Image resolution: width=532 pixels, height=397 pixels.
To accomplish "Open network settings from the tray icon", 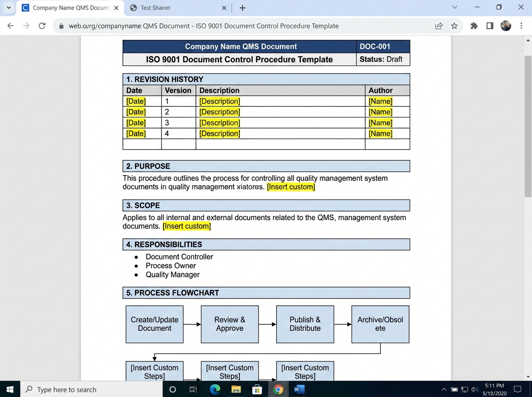I will (465, 390).
